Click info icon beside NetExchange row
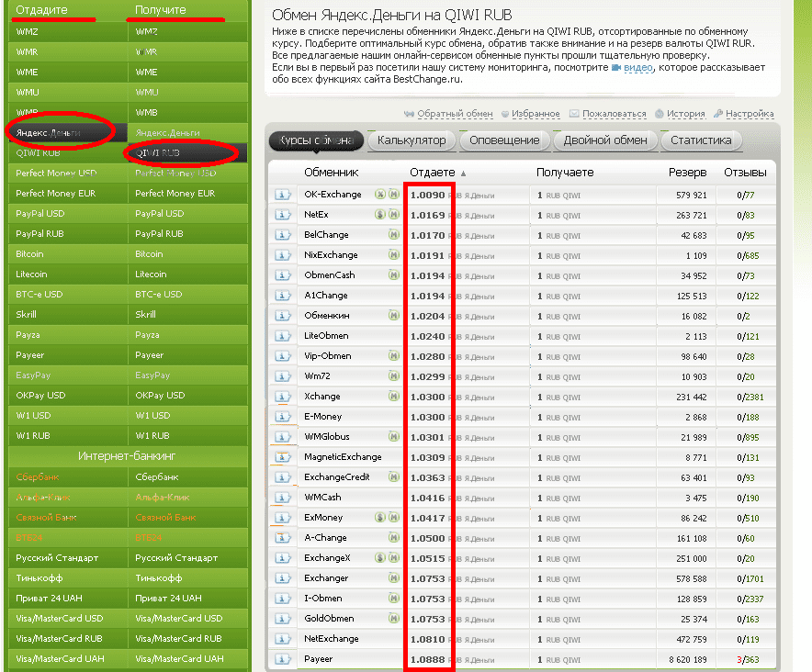812x672 pixels. tap(283, 639)
